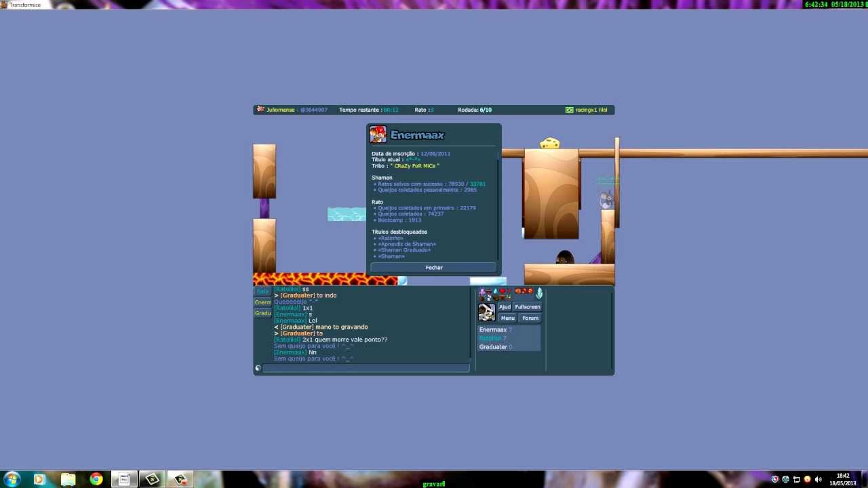Open the game Menu button
Screen dimensions: 868x488
point(508,318)
